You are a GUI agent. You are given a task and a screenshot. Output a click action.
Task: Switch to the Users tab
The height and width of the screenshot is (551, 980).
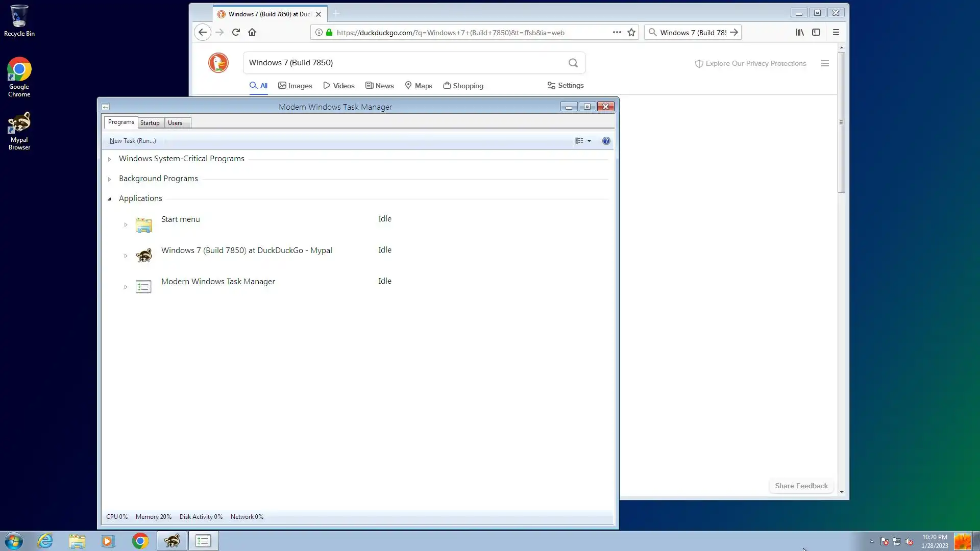[x=175, y=123]
